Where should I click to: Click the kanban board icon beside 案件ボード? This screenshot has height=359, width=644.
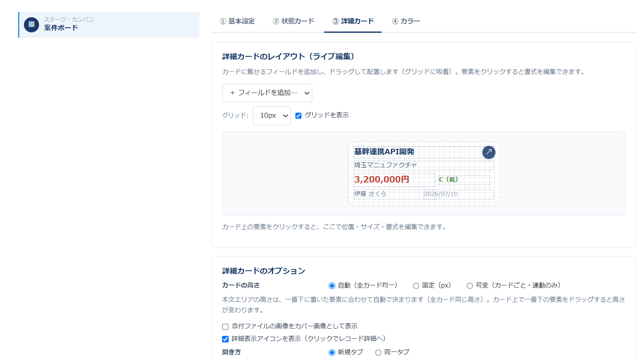31,25
